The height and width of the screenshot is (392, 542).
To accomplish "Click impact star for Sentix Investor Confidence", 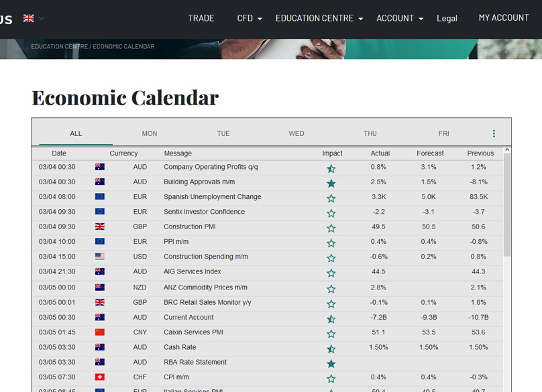I will 331,214.
